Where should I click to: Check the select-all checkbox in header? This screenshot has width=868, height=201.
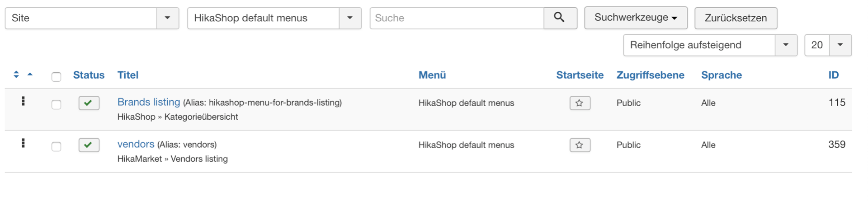point(57,77)
